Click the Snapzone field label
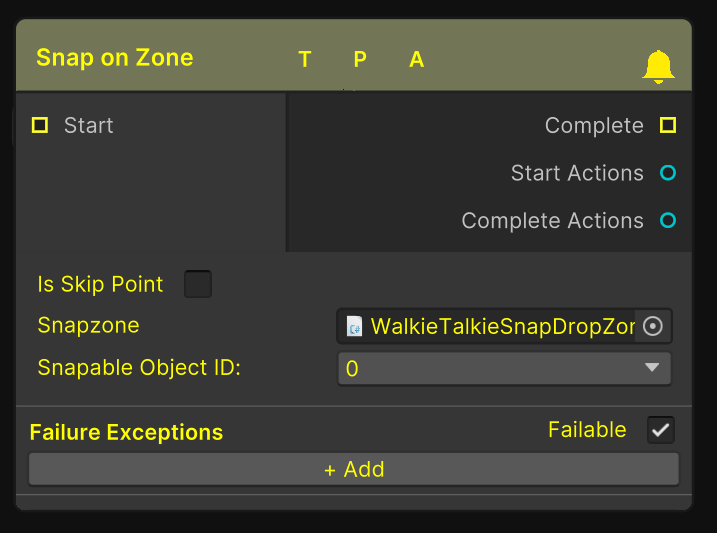Viewport: 717px width, 533px height. [89, 325]
